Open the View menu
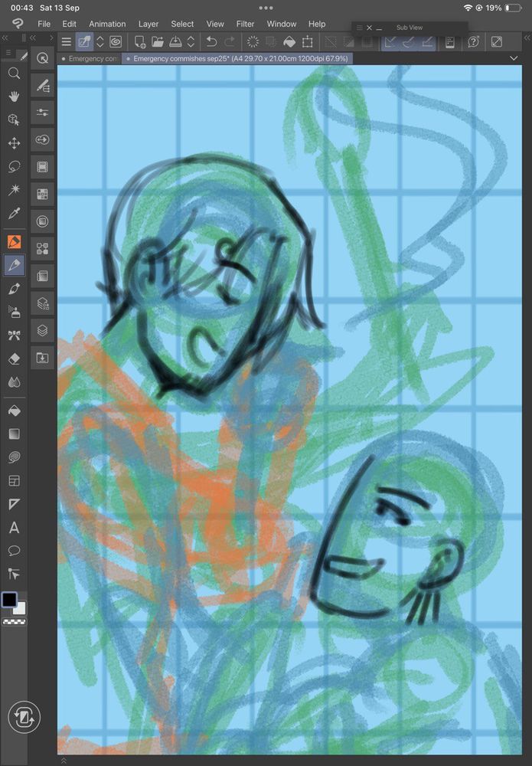 (x=215, y=24)
